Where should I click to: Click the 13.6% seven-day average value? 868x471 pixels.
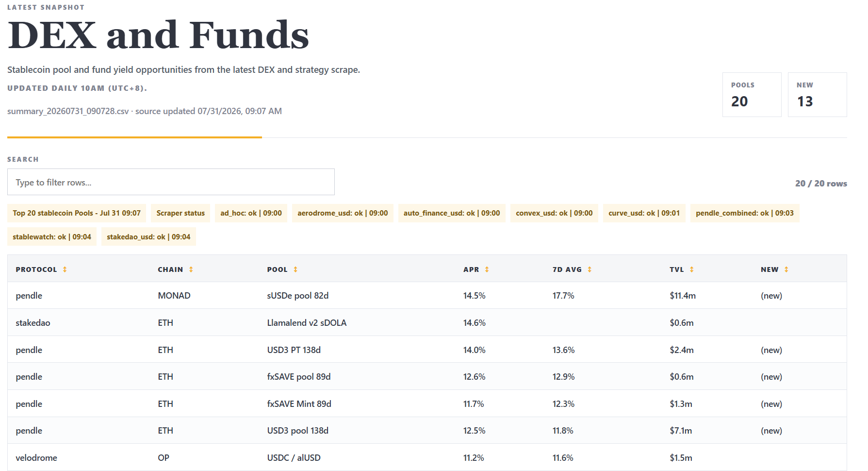pos(564,350)
